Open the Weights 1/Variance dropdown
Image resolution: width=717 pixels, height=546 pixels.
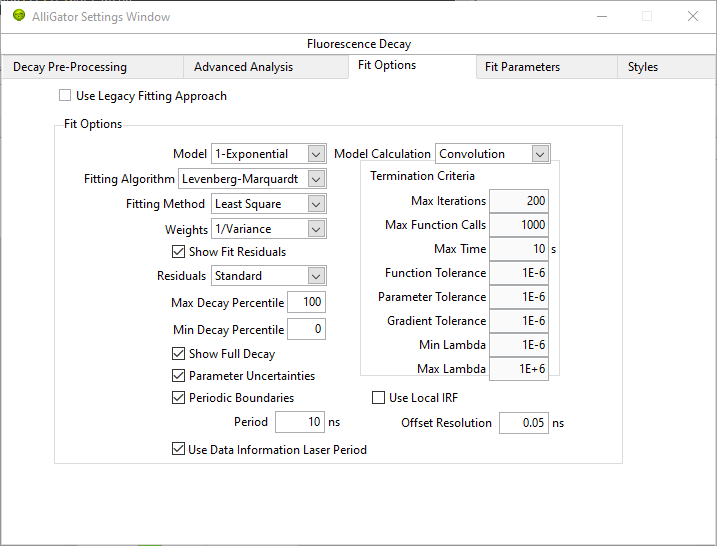pyautogui.click(x=269, y=229)
